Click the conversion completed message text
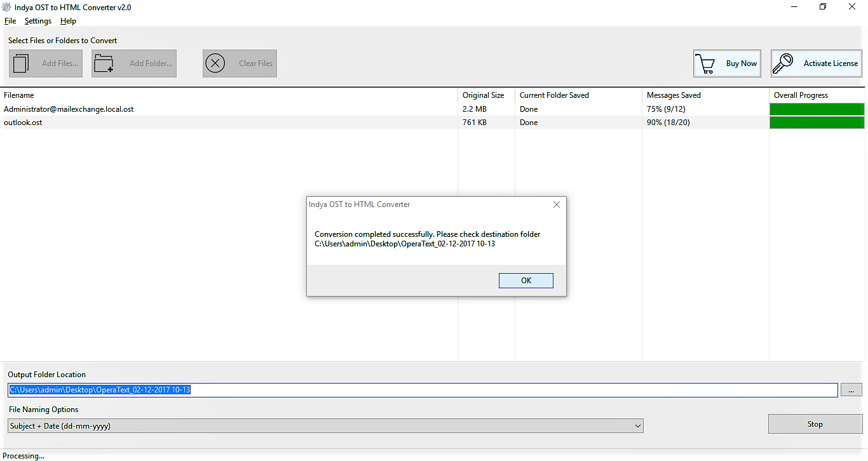868x461 pixels. pos(428,234)
